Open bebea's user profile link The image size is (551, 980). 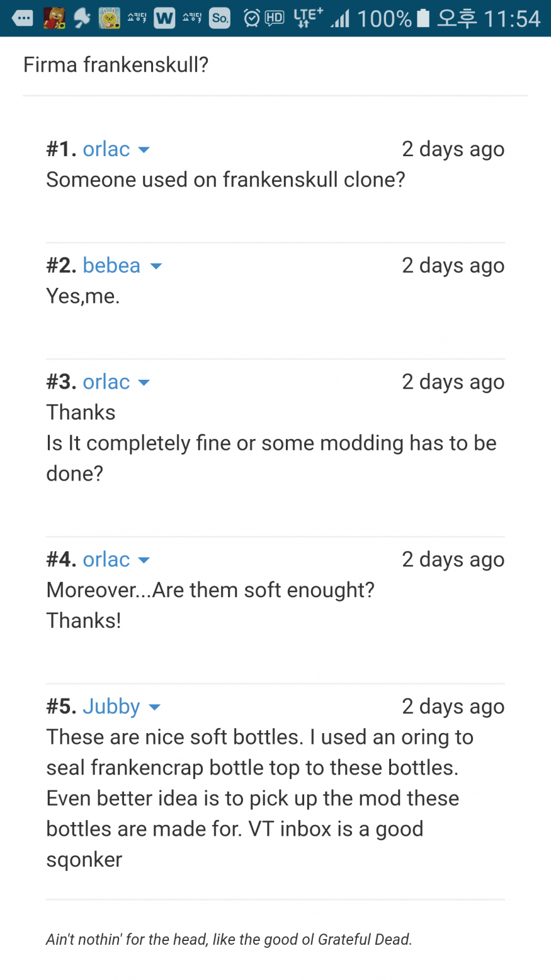pyautogui.click(x=111, y=266)
